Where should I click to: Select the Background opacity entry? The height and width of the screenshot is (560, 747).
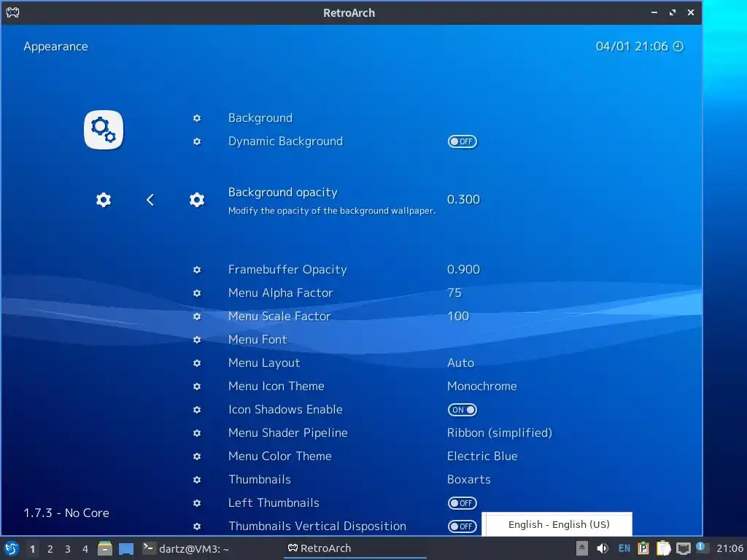282,192
